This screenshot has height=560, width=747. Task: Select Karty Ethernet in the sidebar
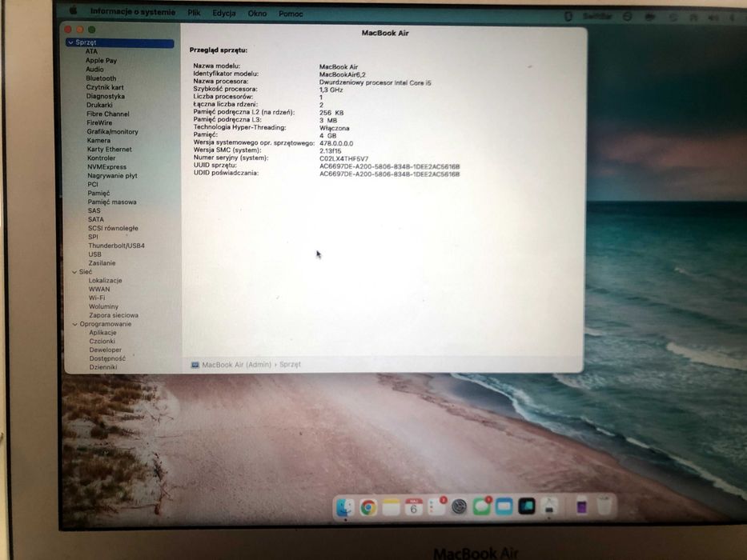click(109, 149)
